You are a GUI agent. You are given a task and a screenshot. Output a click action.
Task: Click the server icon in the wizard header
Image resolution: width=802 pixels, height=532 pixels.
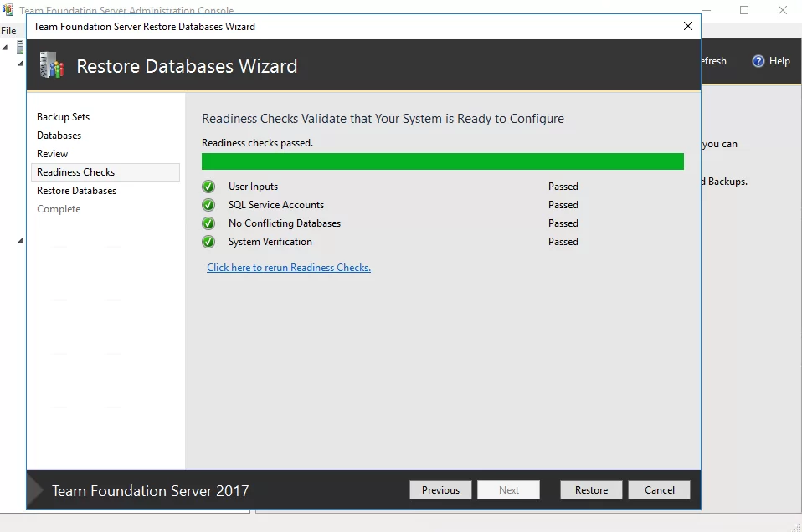(x=52, y=66)
